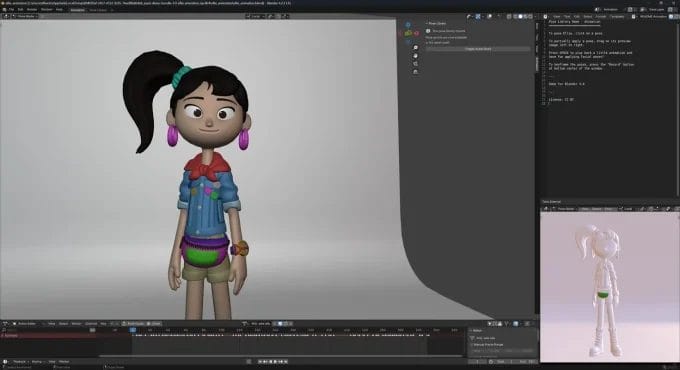This screenshot has height=370, width=680.
Task: Click the current frame marker in timeline
Action: (133, 330)
